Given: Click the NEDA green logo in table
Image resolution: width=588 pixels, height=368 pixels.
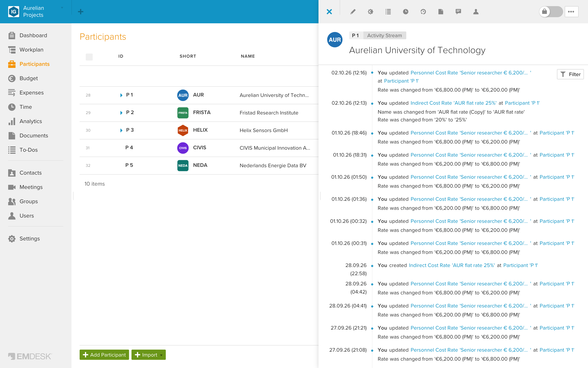Looking at the screenshot, I should pyautogui.click(x=183, y=166).
